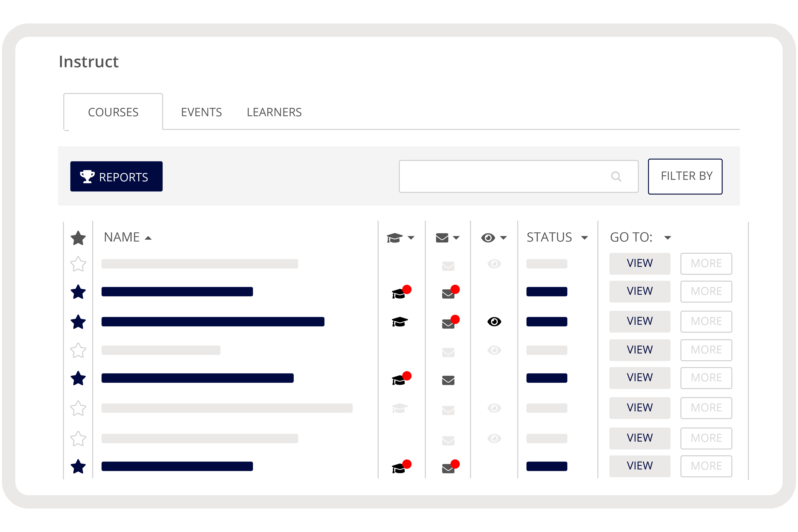Open the mail column header dropdown arrow
This screenshot has height=532, width=798.
point(456,238)
